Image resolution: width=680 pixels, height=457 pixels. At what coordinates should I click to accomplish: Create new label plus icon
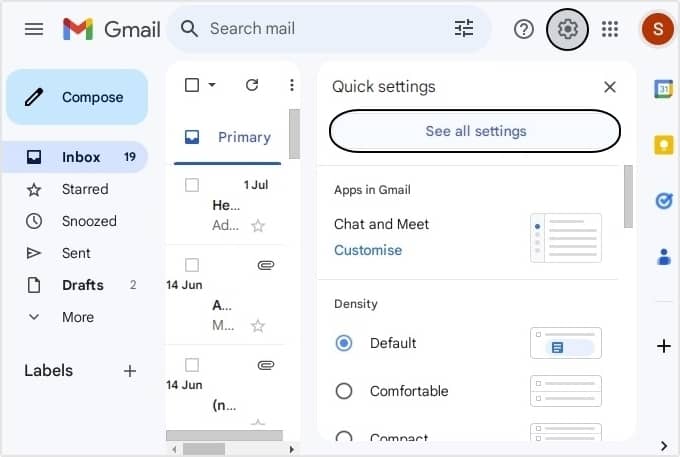coord(130,371)
